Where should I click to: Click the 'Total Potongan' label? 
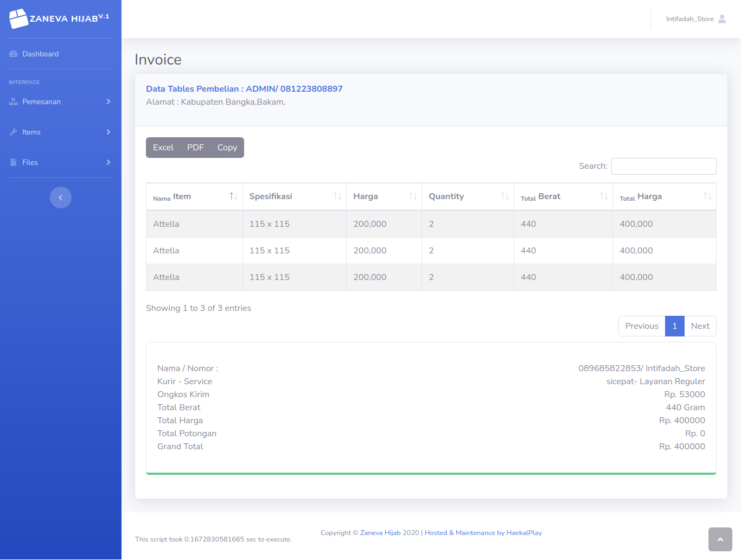coord(187,434)
